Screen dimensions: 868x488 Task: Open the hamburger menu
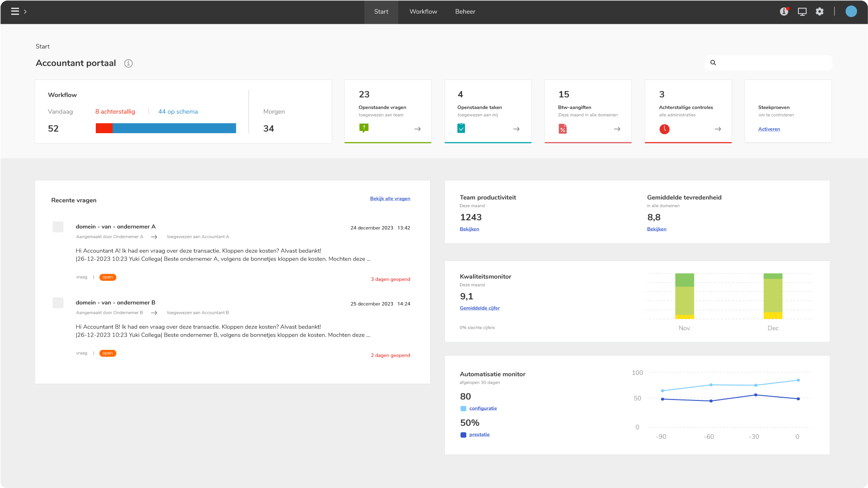[x=16, y=11]
